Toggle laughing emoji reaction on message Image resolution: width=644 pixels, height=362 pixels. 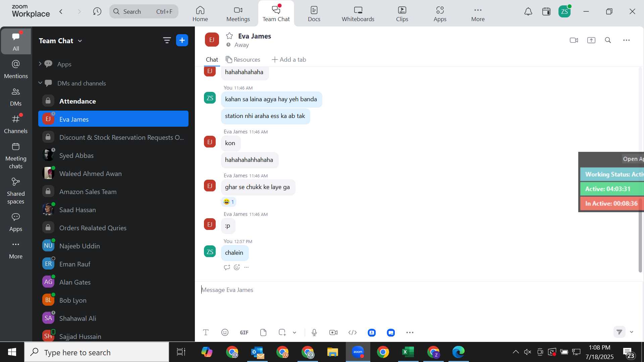click(229, 202)
